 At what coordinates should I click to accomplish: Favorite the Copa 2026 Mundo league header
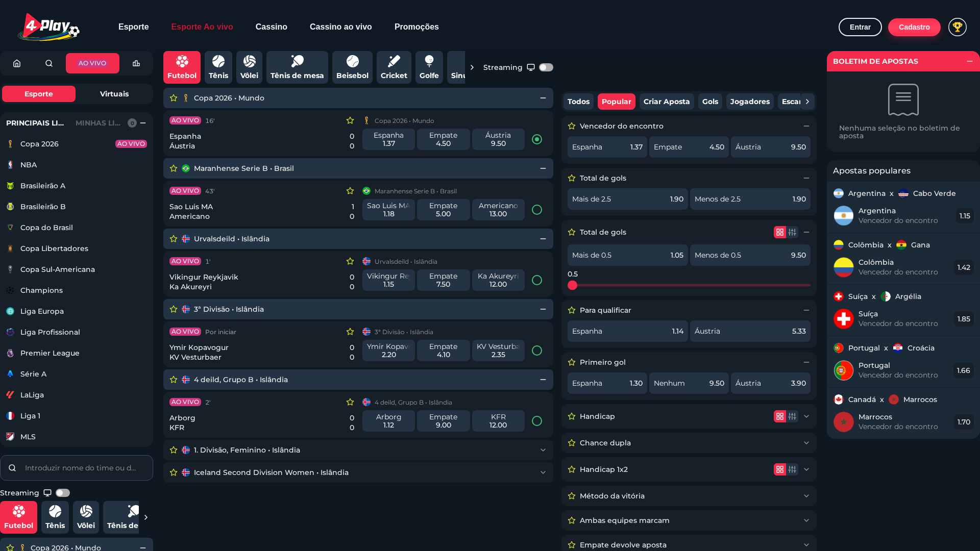click(x=174, y=98)
